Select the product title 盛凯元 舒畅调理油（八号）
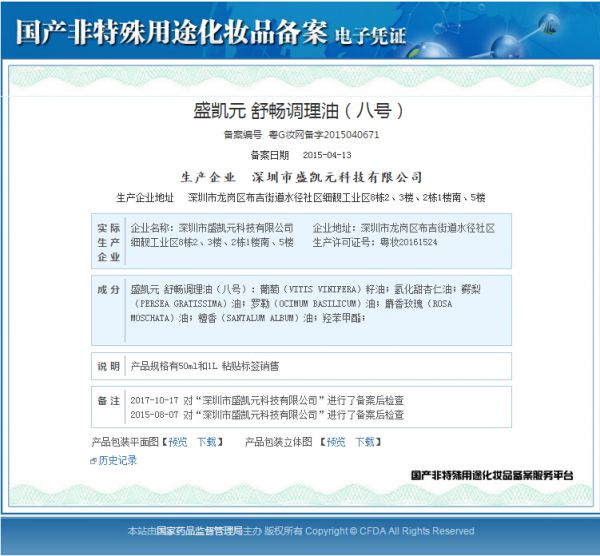This screenshot has height=556, width=600. click(298, 111)
